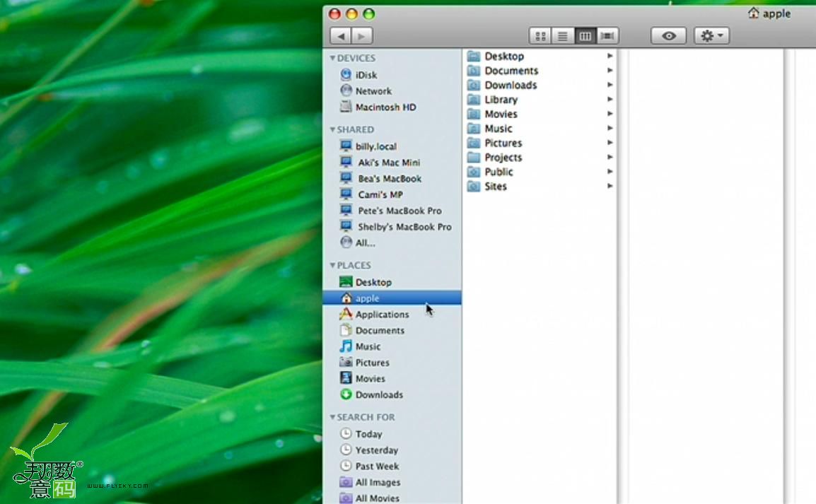Viewport: 816px width, 504px height.
Task: Switch to icon view
Action: tap(541, 36)
